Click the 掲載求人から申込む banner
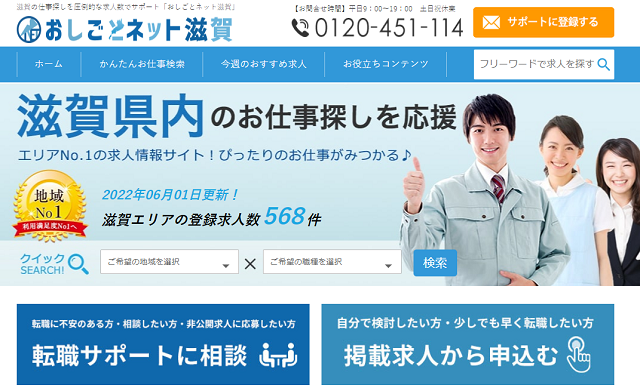The width and height of the screenshot is (640, 388). (x=468, y=344)
